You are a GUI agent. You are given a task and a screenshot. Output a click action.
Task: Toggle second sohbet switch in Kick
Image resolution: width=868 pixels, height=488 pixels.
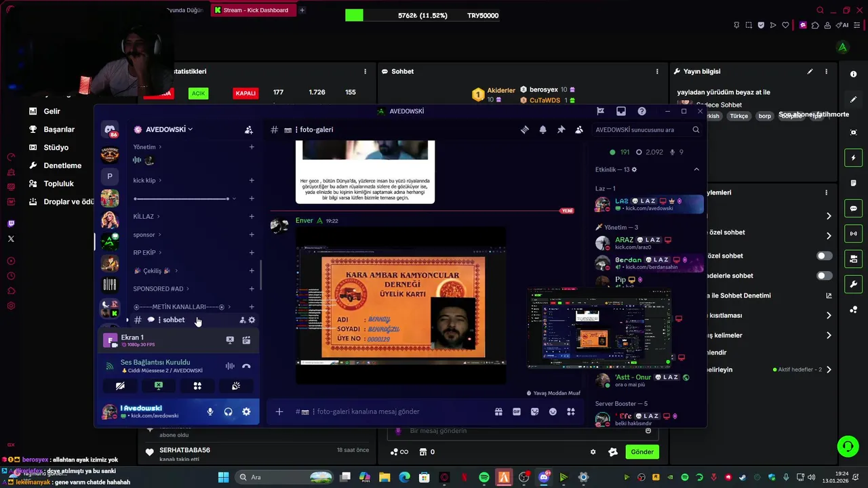point(825,276)
